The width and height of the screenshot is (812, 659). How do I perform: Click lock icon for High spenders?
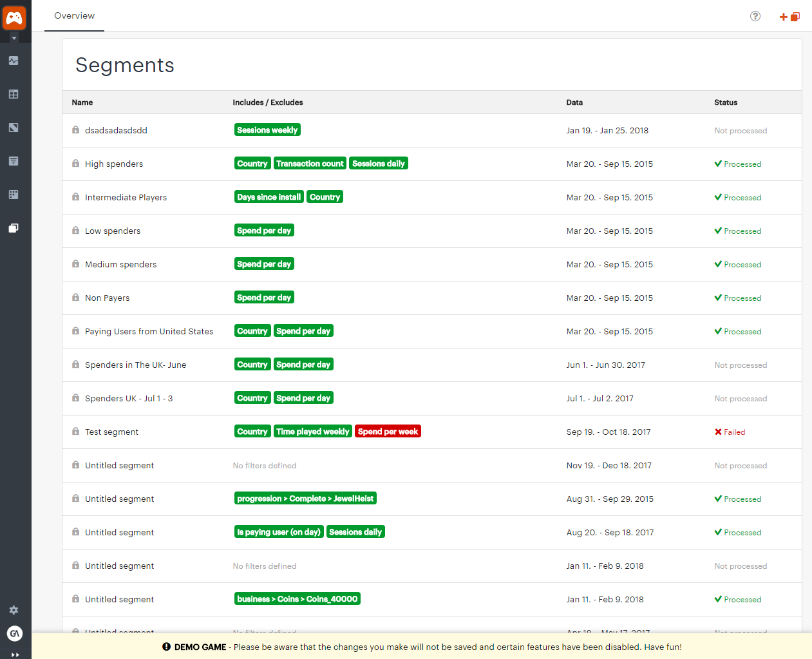pos(75,164)
